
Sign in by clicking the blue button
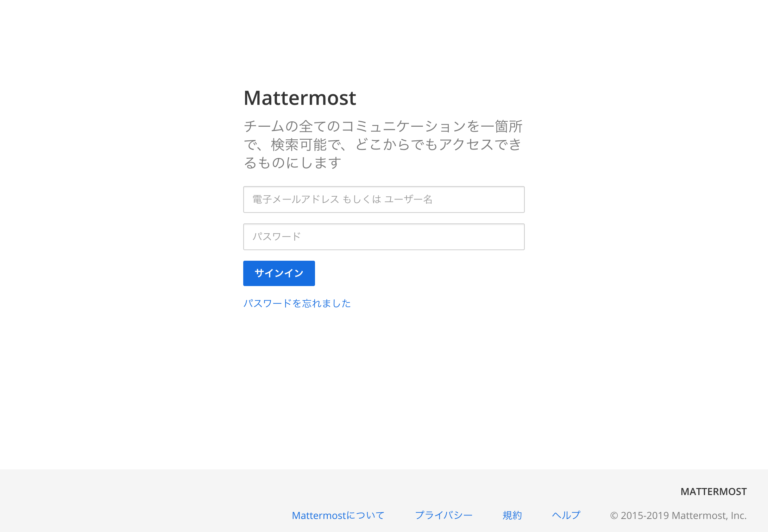[x=279, y=273]
